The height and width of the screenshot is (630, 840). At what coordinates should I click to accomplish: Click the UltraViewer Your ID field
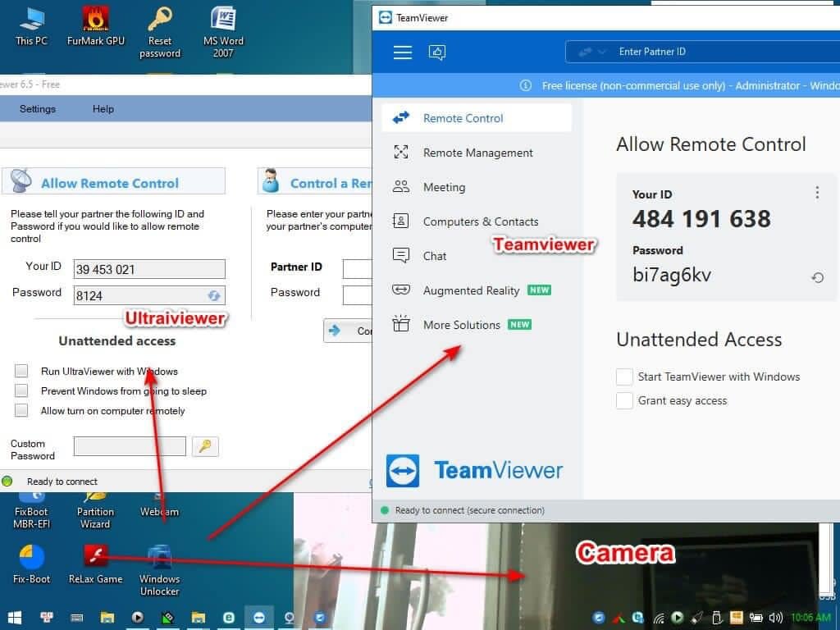tap(149, 269)
